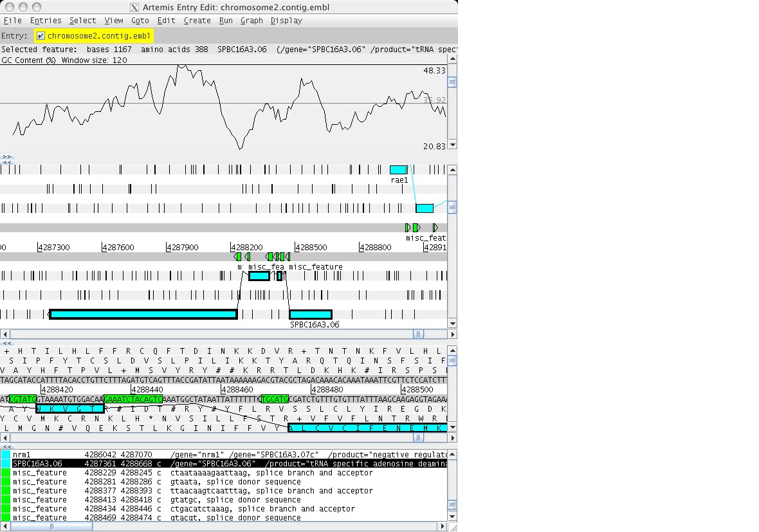759x532 pixels.
Task: Select the long cyan SPBC16A3.06 exon bar
Action: point(143,314)
